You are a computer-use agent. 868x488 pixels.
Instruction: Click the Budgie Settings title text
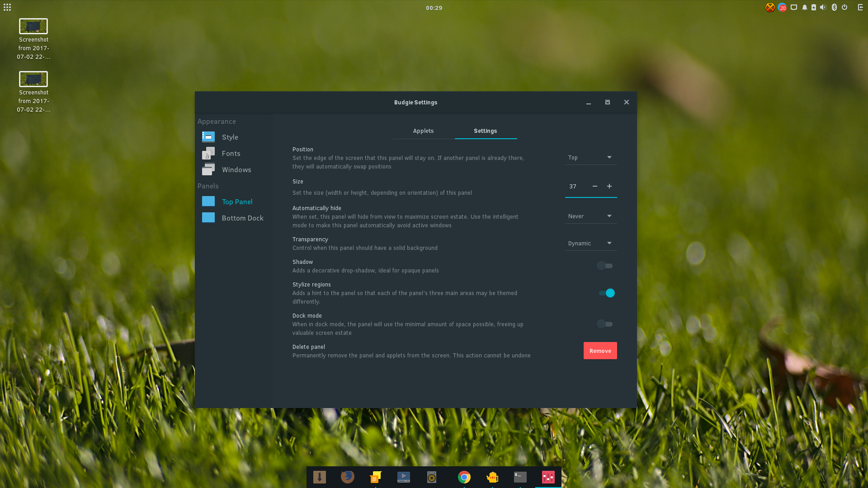click(x=416, y=102)
